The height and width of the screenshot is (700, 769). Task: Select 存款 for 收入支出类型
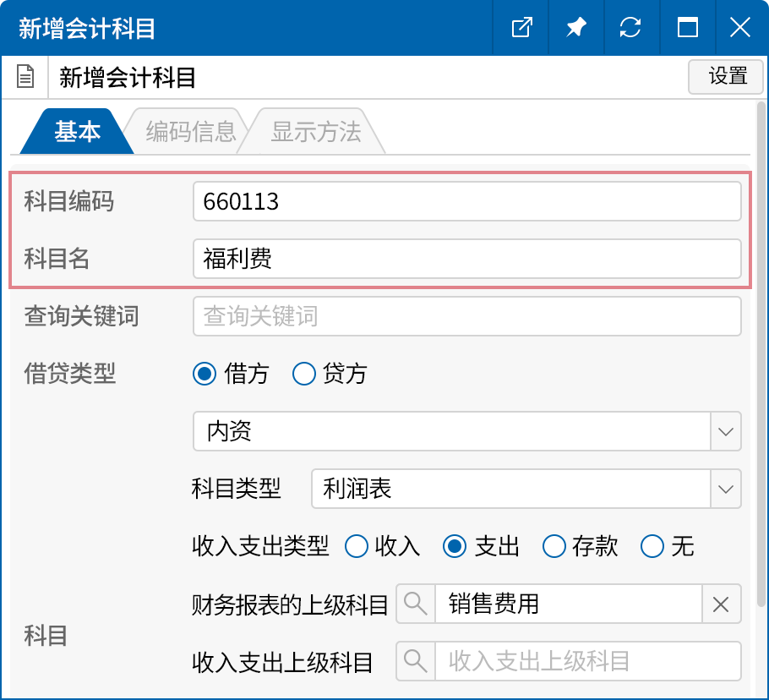coord(554,547)
